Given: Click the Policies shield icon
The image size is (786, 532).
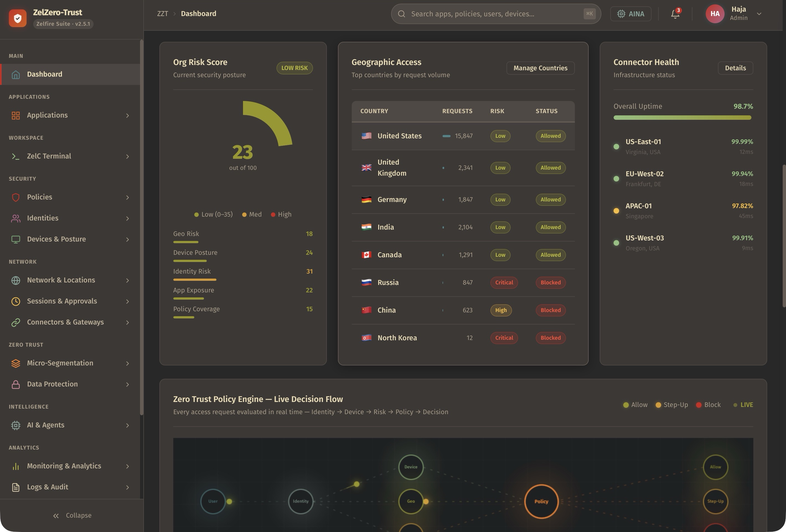Looking at the screenshot, I should [15, 197].
